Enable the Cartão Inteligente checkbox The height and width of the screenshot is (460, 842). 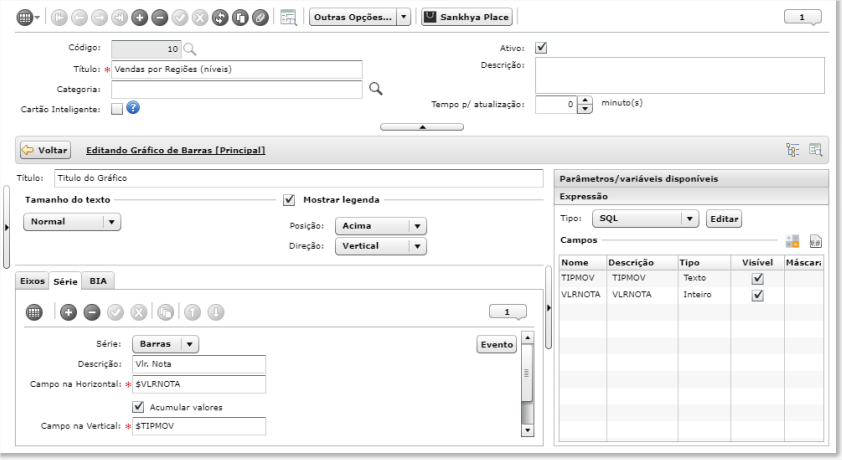(117, 109)
